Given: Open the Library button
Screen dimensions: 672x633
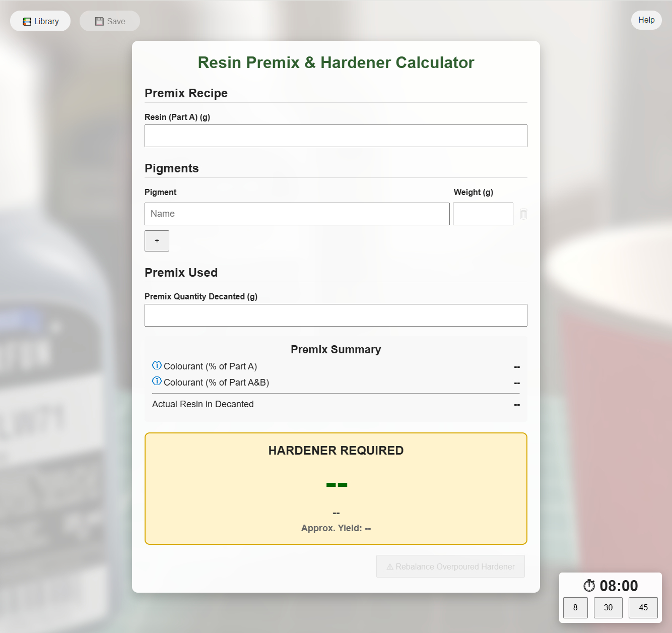Looking at the screenshot, I should [40, 21].
